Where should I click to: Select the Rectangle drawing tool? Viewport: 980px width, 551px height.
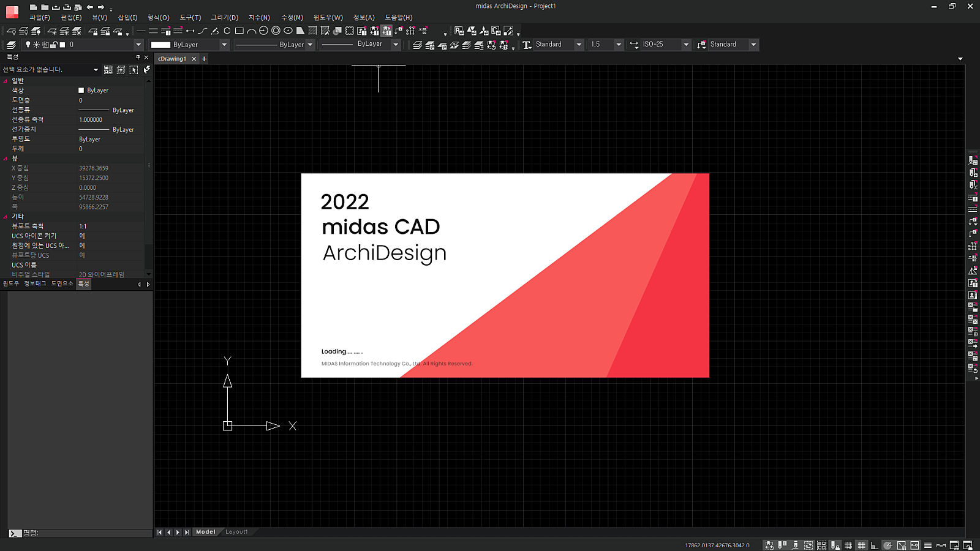click(239, 31)
